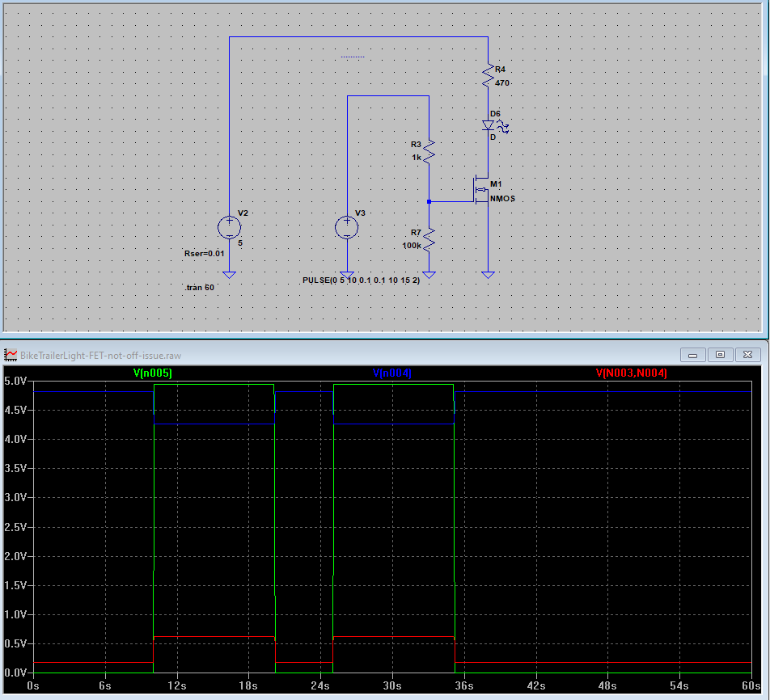Click the D6 reference label
Viewport: 770px width, 700px height.
(495, 114)
